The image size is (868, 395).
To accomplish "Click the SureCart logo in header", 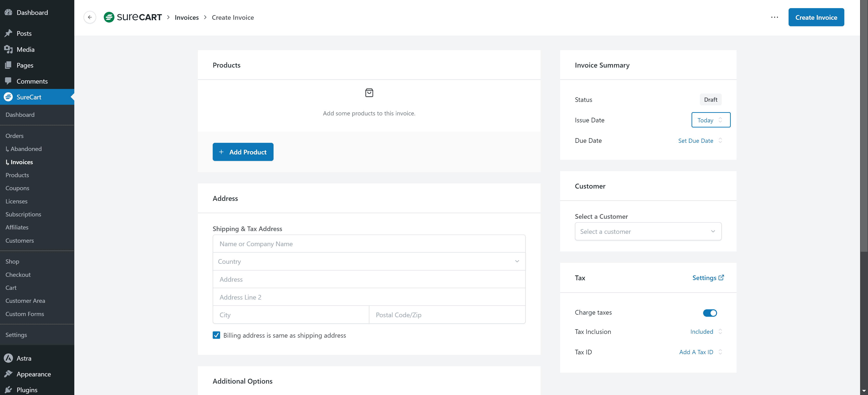I will click(x=133, y=17).
